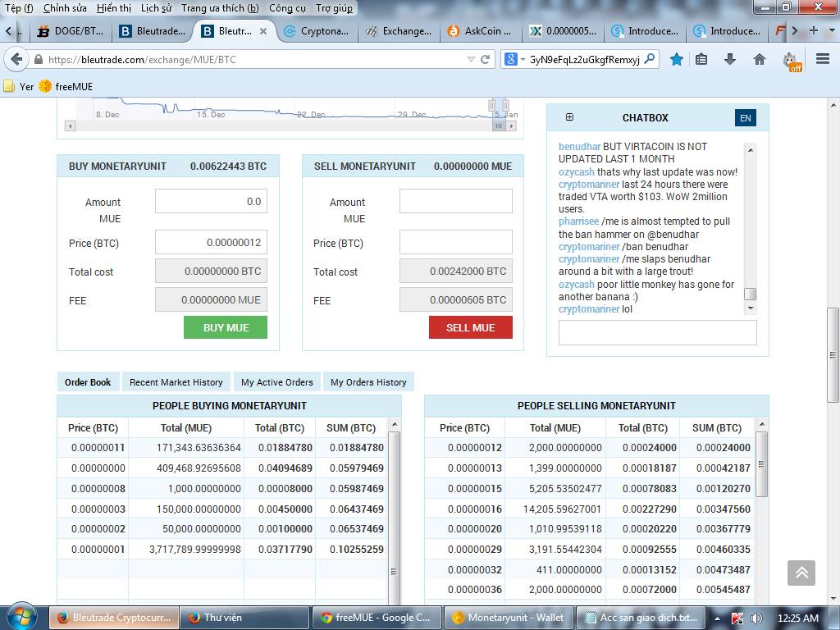Click the red SELL MUE button
Viewport: 840px width, 630px height.
(x=470, y=327)
